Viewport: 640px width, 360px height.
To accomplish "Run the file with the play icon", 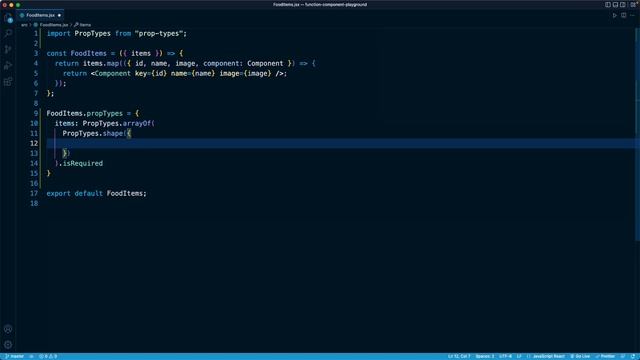I will tap(615, 16).
